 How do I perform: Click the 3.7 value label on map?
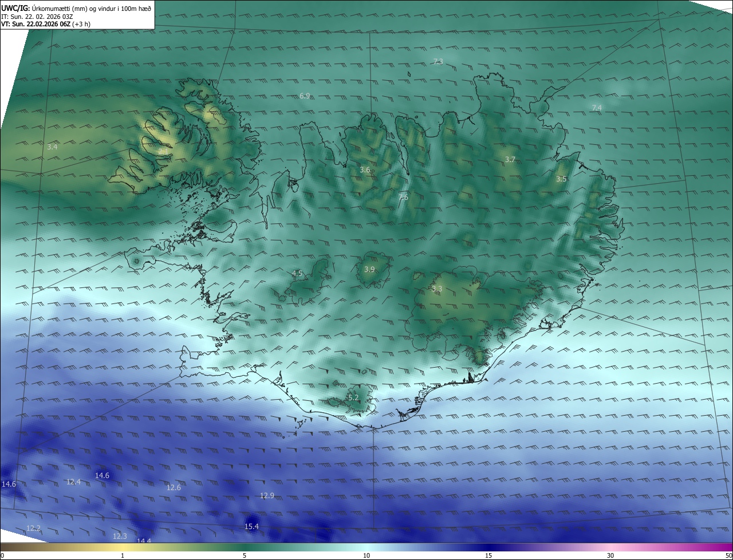coord(510,159)
